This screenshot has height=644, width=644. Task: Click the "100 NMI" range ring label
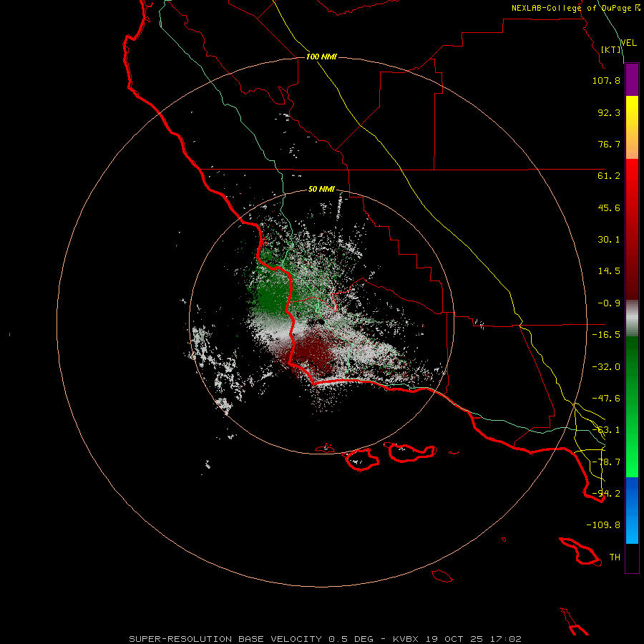pyautogui.click(x=321, y=57)
